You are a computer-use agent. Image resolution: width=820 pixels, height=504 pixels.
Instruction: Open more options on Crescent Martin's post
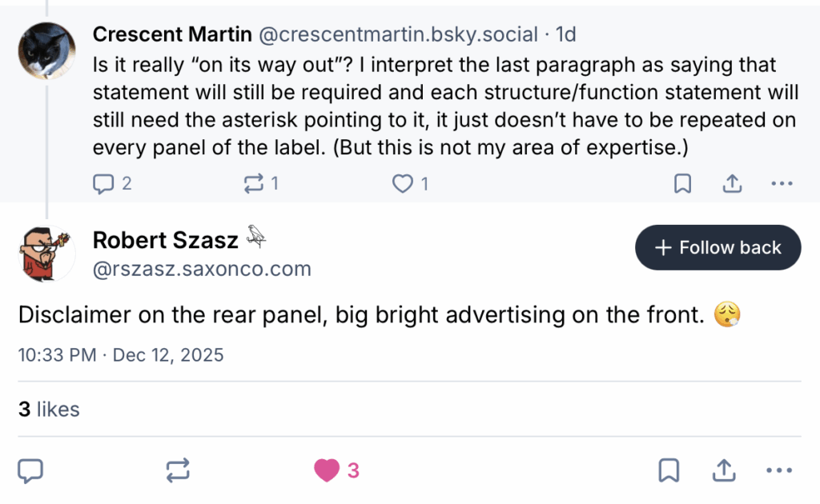[x=782, y=183]
